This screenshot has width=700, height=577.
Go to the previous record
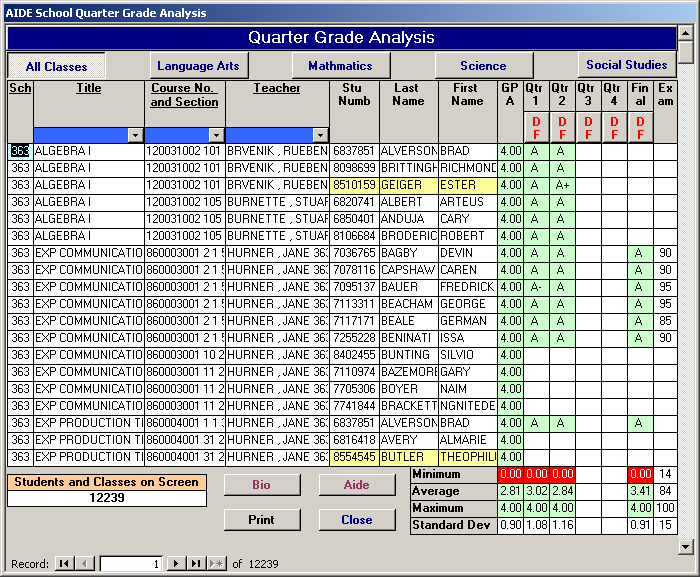tap(84, 564)
